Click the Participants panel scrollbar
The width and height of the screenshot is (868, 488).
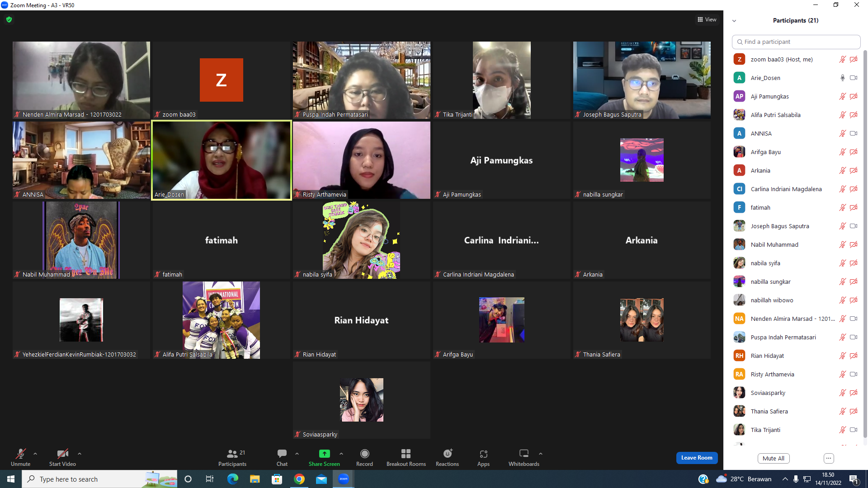point(865,244)
